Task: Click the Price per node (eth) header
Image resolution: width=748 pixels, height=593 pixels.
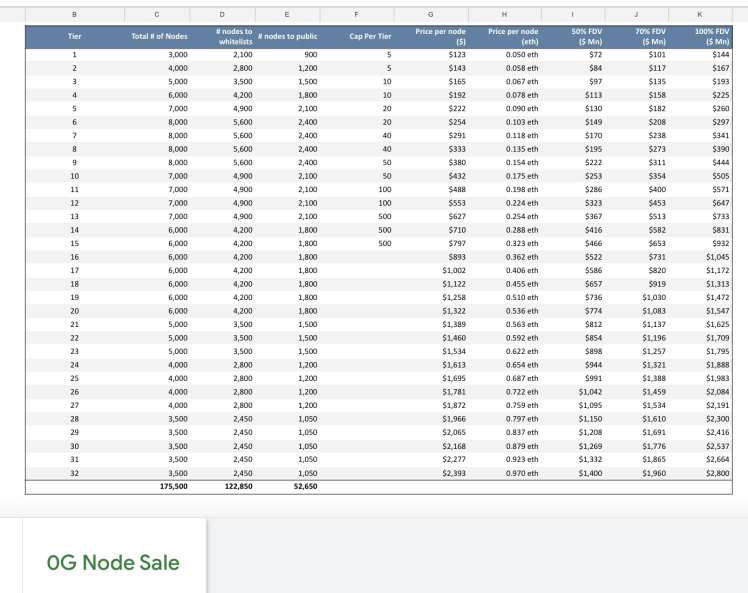Action: coord(513,37)
